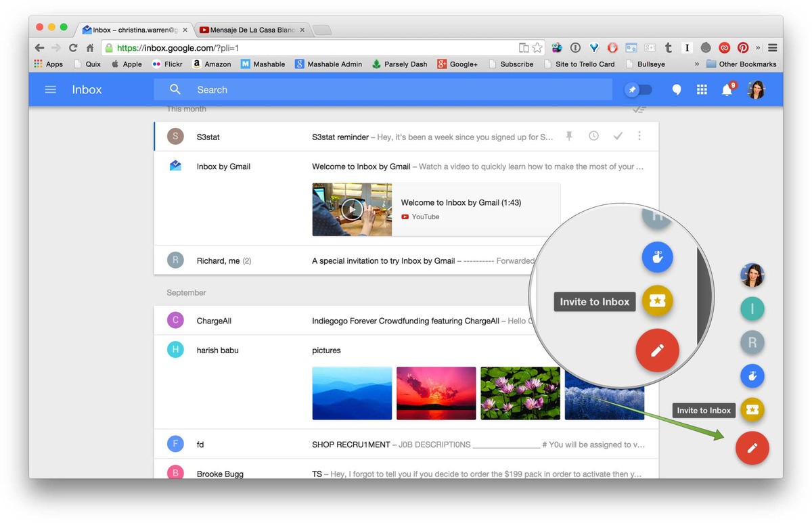Toggle the pinned items switch
Image resolution: width=812 pixels, height=523 pixels.
click(x=638, y=89)
